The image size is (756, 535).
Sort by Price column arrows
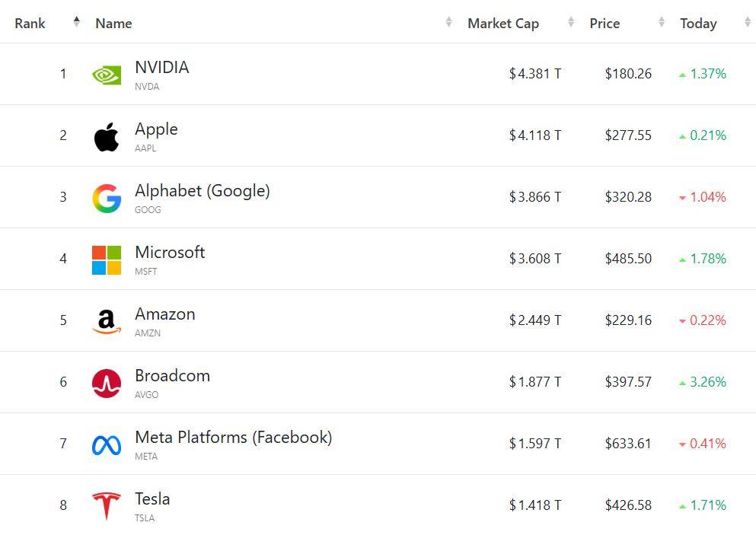click(662, 22)
